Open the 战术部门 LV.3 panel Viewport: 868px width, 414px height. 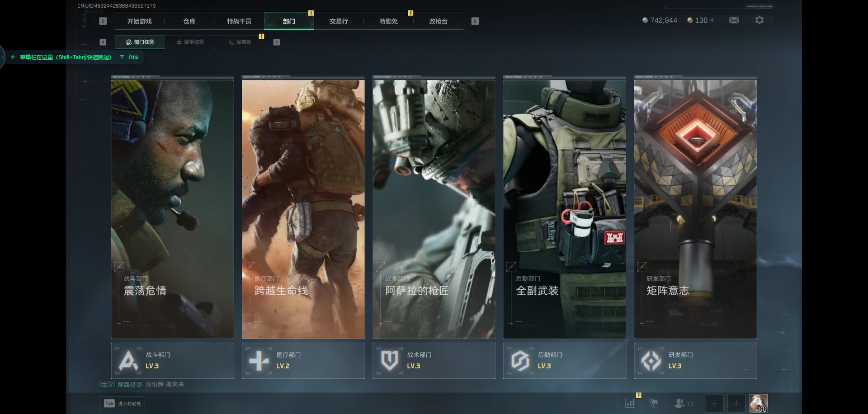434,361
